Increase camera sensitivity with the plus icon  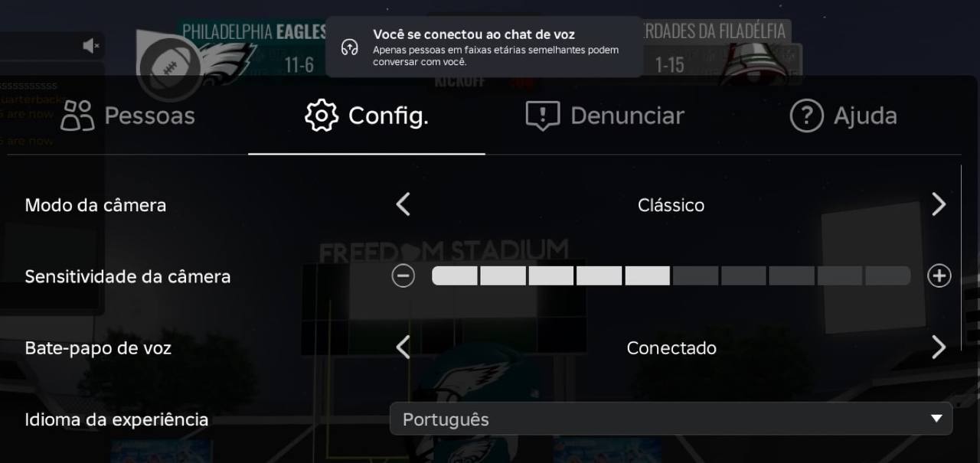tap(939, 276)
